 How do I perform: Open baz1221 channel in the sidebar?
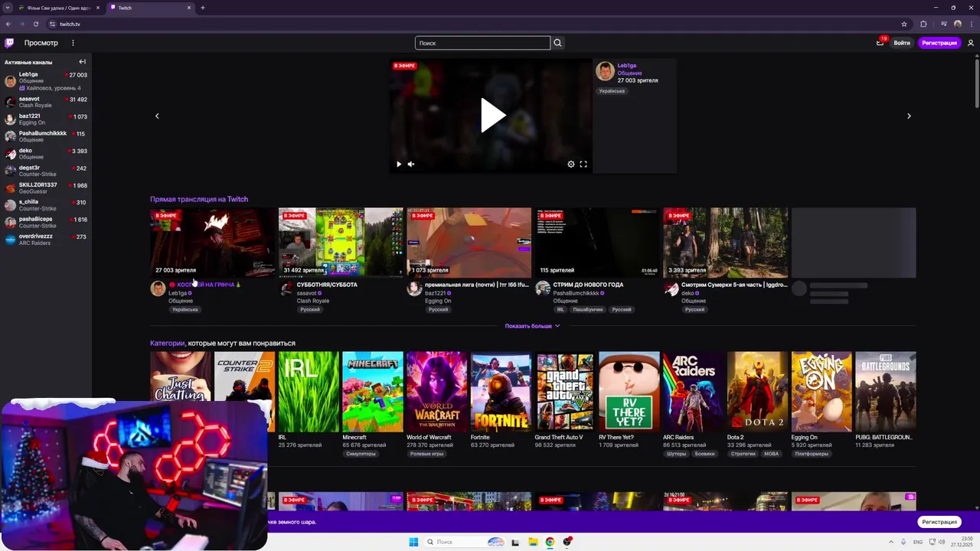click(46, 119)
